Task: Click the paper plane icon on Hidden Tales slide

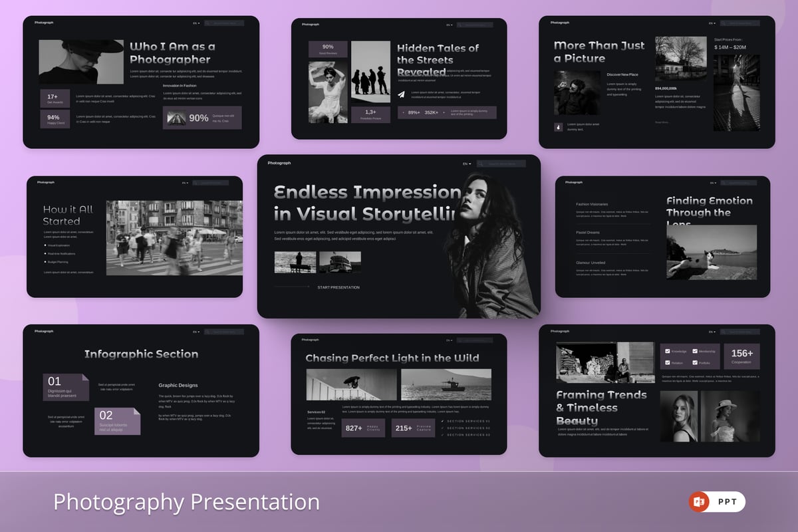Action: (x=402, y=94)
